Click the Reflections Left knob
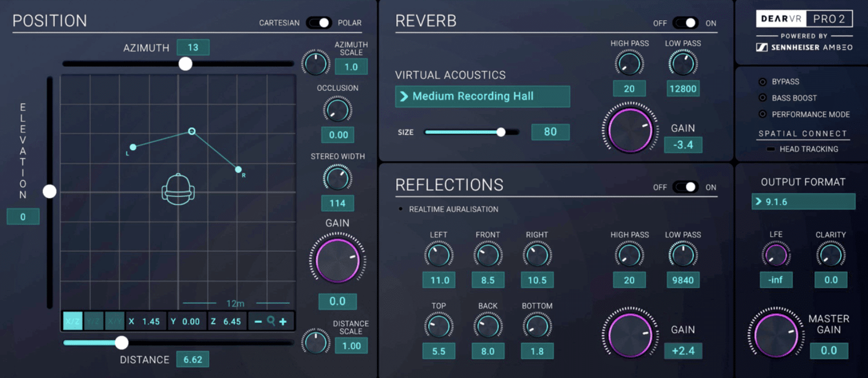The height and width of the screenshot is (378, 868). [439, 255]
